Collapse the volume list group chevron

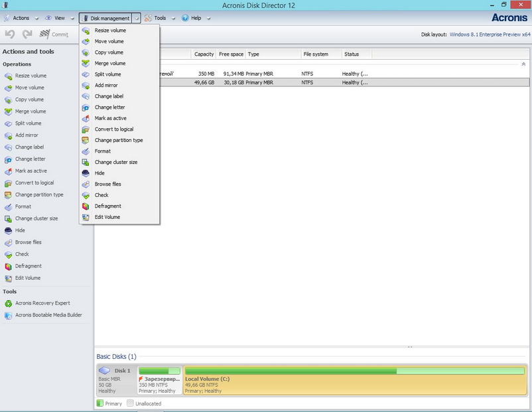523,64
